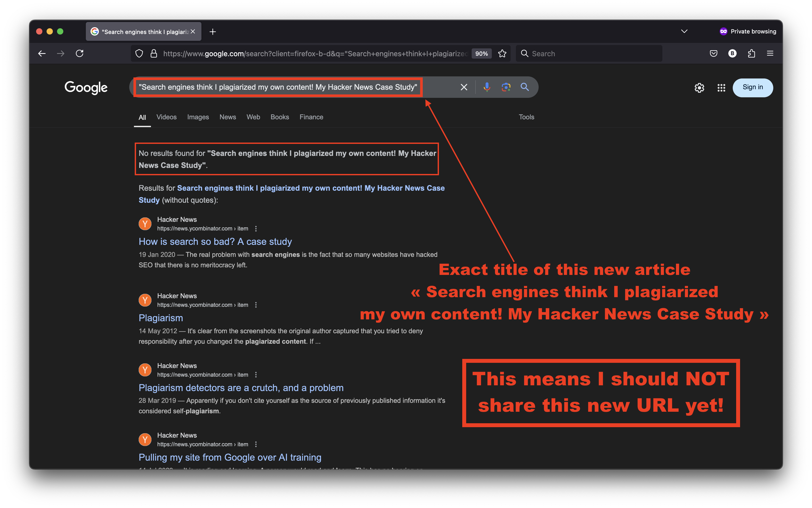This screenshot has width=812, height=508.
Task: Open the Firefox hamburger menu
Action: pyautogui.click(x=770, y=53)
